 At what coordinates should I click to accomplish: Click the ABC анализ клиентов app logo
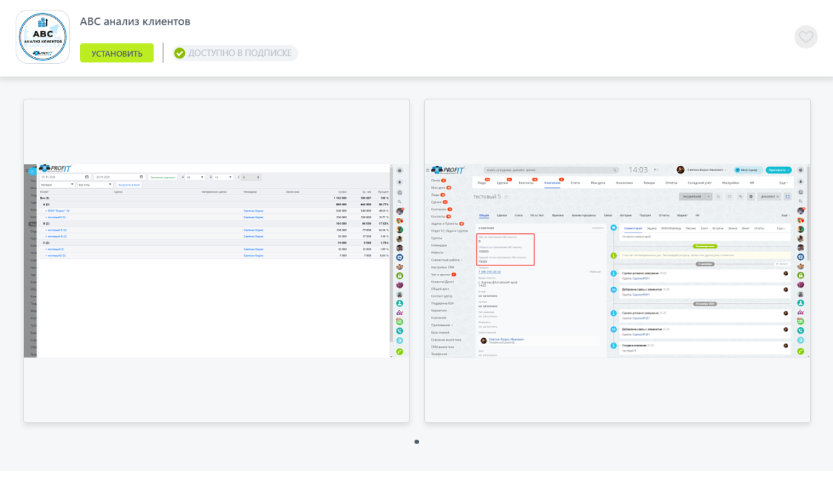43,37
